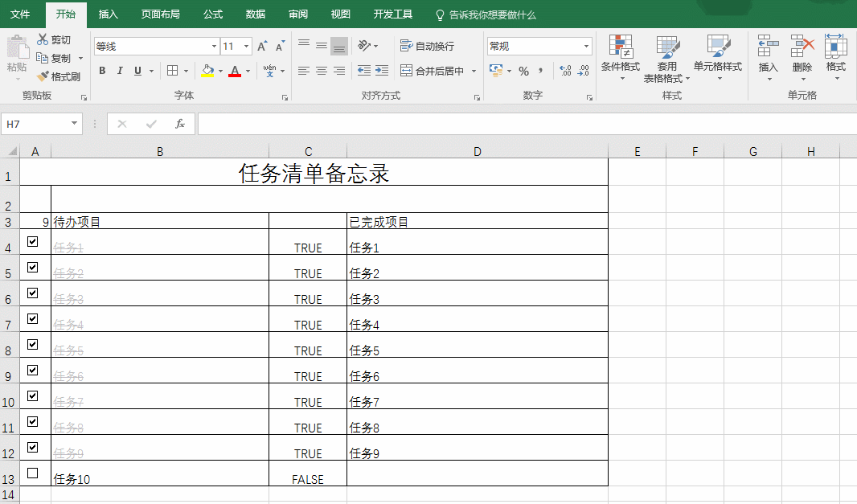Viewport: 857px width, 504px height.
Task: Uncheck the checkbox for 任务3
Action: (x=33, y=293)
